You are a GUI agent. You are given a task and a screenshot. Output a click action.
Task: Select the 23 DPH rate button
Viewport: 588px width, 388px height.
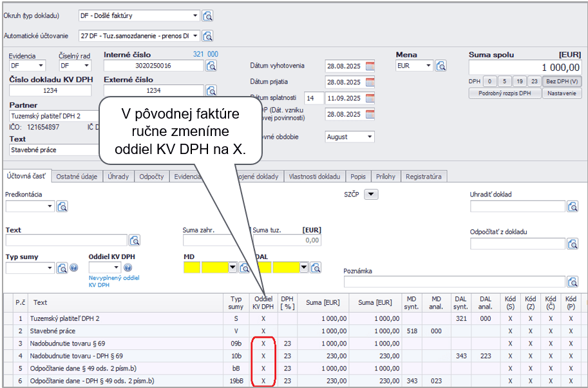tap(534, 81)
